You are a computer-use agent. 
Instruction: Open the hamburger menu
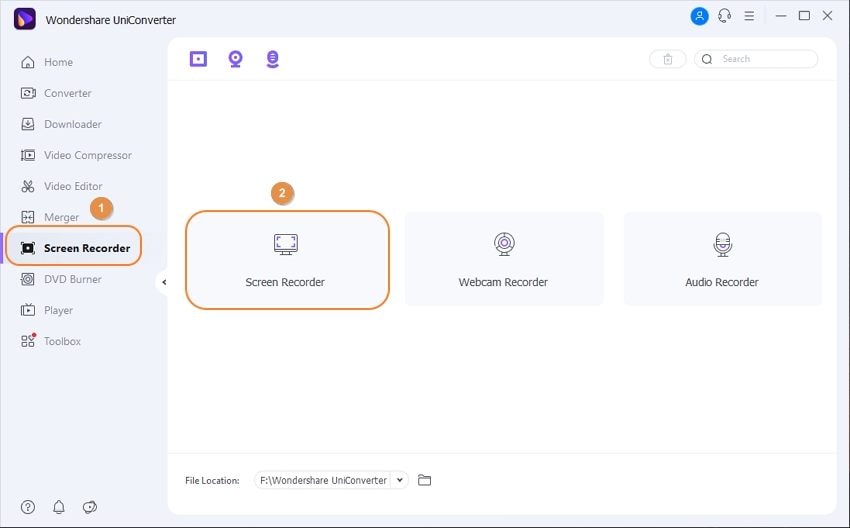[x=749, y=16]
